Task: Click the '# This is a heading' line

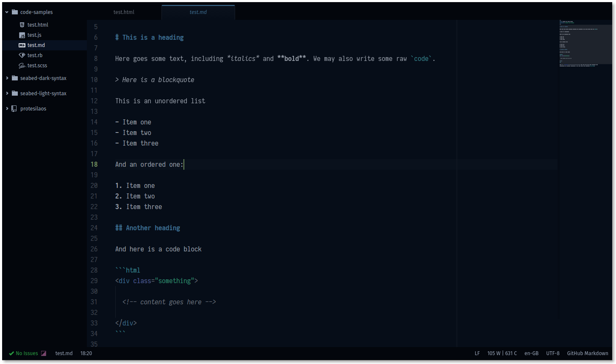Action: [150, 38]
